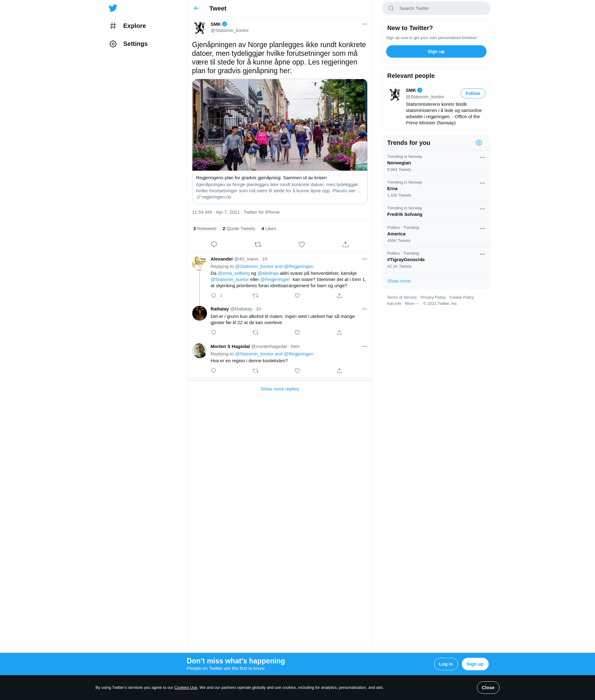This screenshot has height=700, width=595.
Task: Open the Explore hashtag icon
Action: point(113,26)
